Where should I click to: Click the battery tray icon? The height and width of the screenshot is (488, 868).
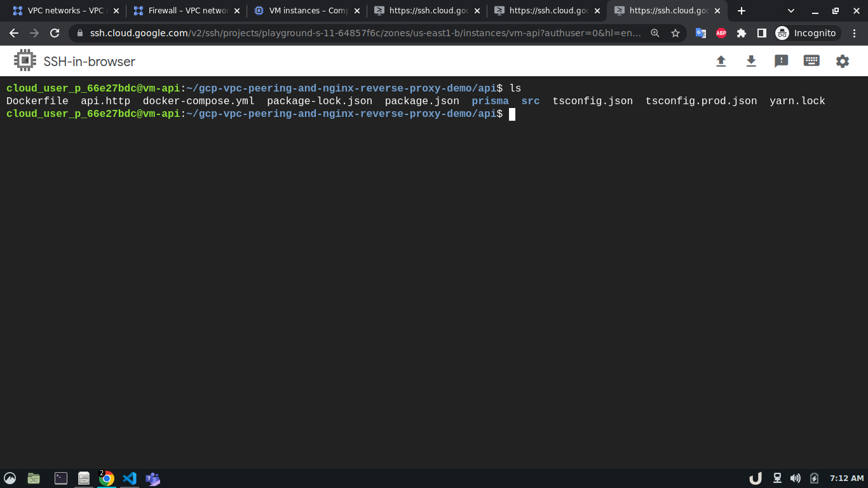tap(814, 478)
